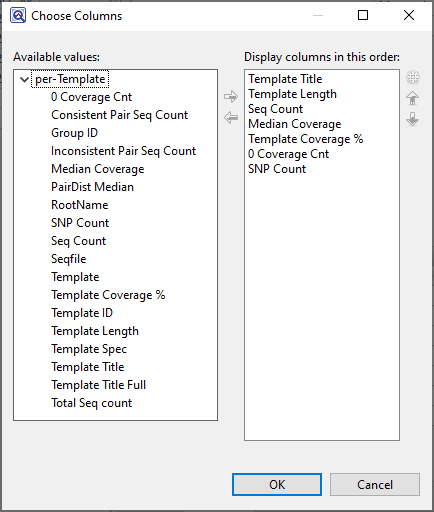Viewport: 434px width, 512px height.
Task: Choose Total Seq count entry
Action: (91, 403)
